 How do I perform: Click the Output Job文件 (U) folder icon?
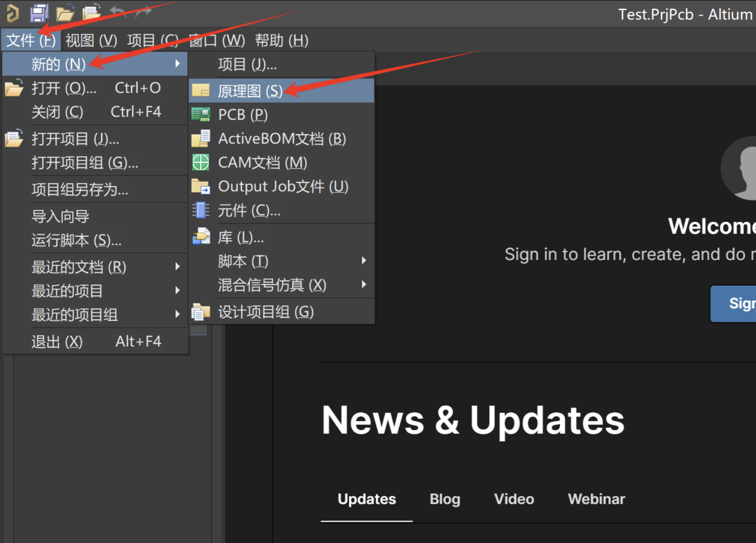(201, 186)
